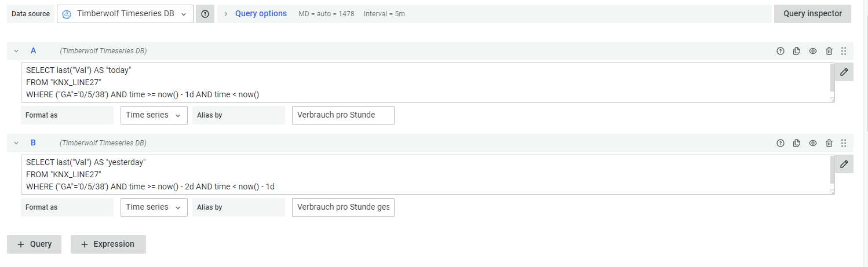Click query A Alias by field
Viewport: 868px width, 267px height.
343,115
